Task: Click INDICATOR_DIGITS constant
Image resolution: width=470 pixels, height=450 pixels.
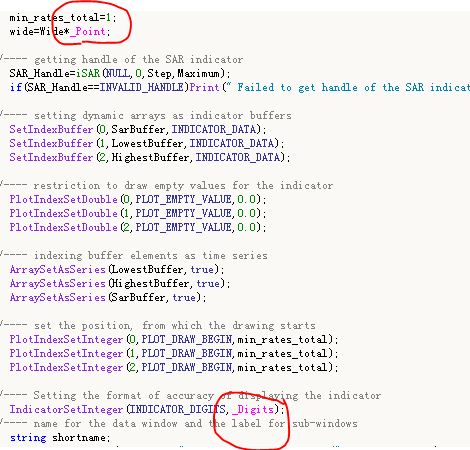Action: click(x=178, y=409)
